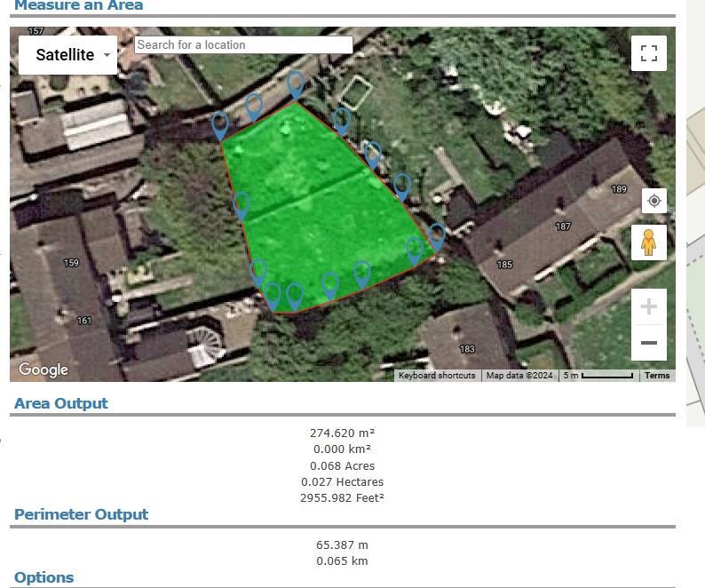Click the my location target icon
The width and height of the screenshot is (705, 588).
[654, 201]
